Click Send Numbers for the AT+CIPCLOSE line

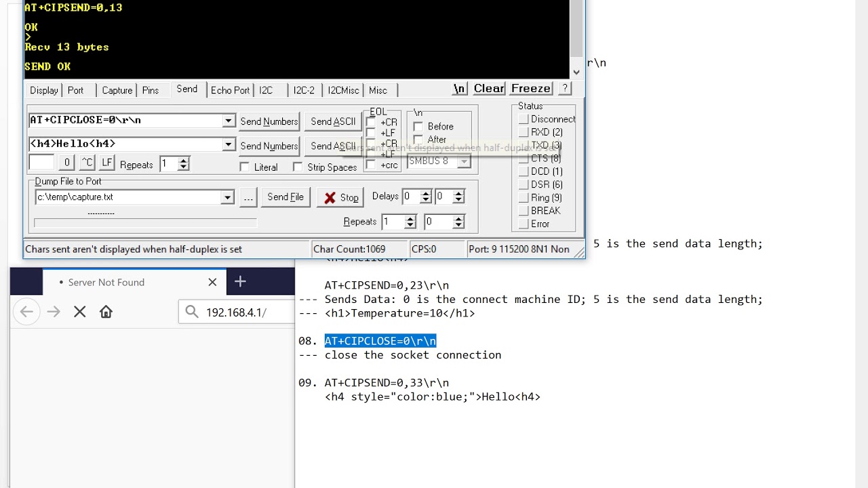tap(269, 121)
